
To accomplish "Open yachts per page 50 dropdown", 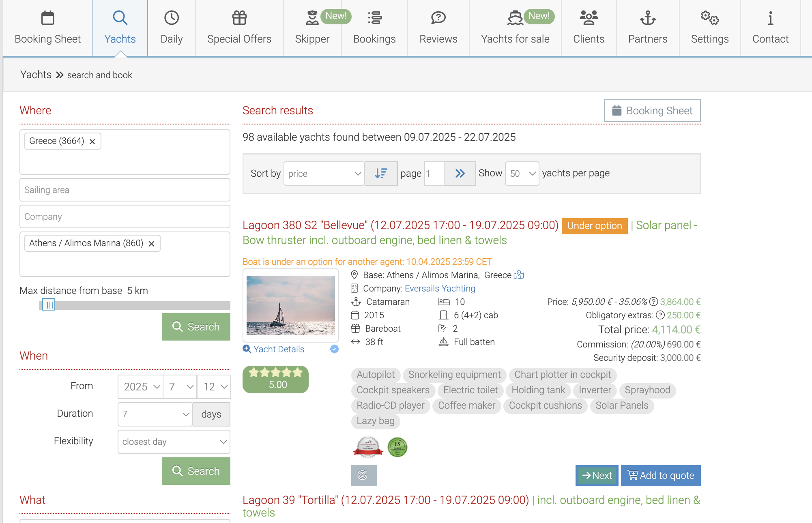I will pos(522,174).
